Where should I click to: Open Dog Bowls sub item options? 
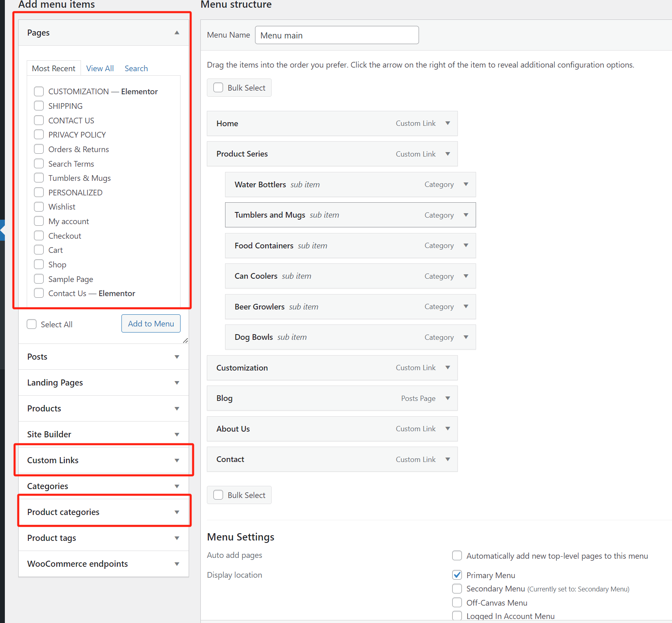(x=466, y=337)
